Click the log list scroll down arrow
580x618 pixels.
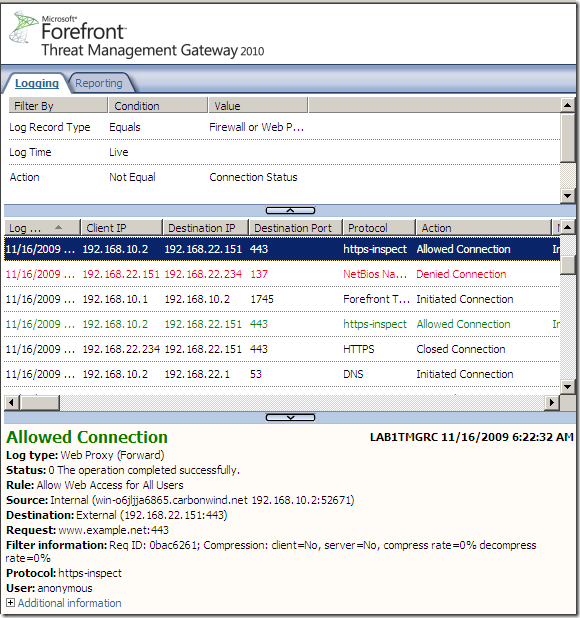pyautogui.click(x=567, y=387)
